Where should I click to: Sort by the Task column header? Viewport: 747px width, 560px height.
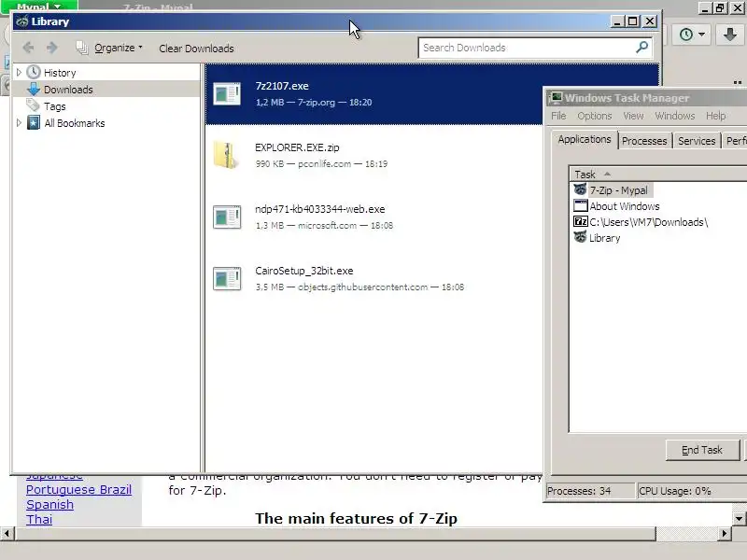[x=657, y=175]
